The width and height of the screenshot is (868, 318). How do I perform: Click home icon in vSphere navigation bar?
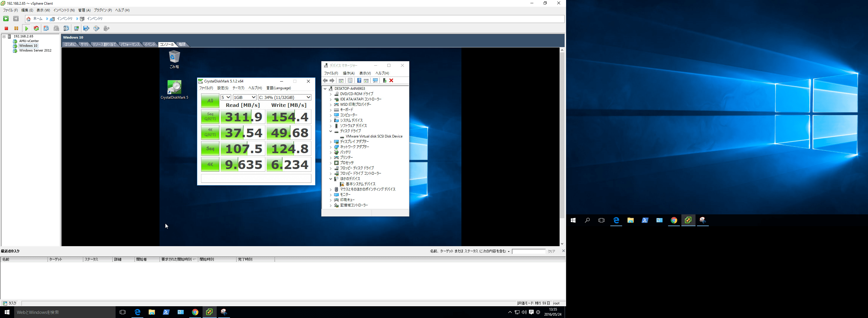[x=29, y=19]
